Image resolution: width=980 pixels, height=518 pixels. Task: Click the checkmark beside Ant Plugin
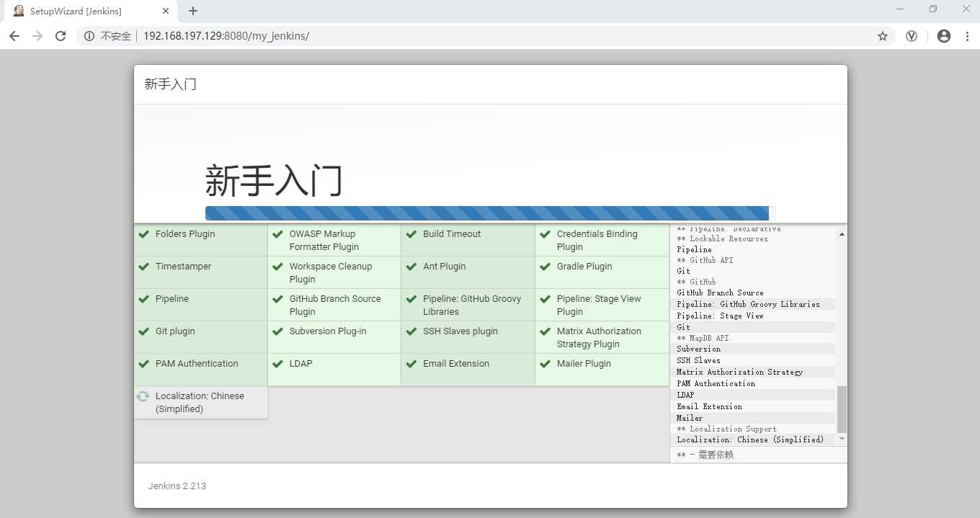[411, 267]
